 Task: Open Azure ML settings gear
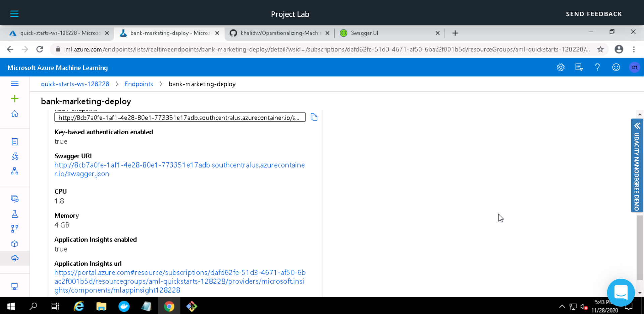(x=560, y=68)
